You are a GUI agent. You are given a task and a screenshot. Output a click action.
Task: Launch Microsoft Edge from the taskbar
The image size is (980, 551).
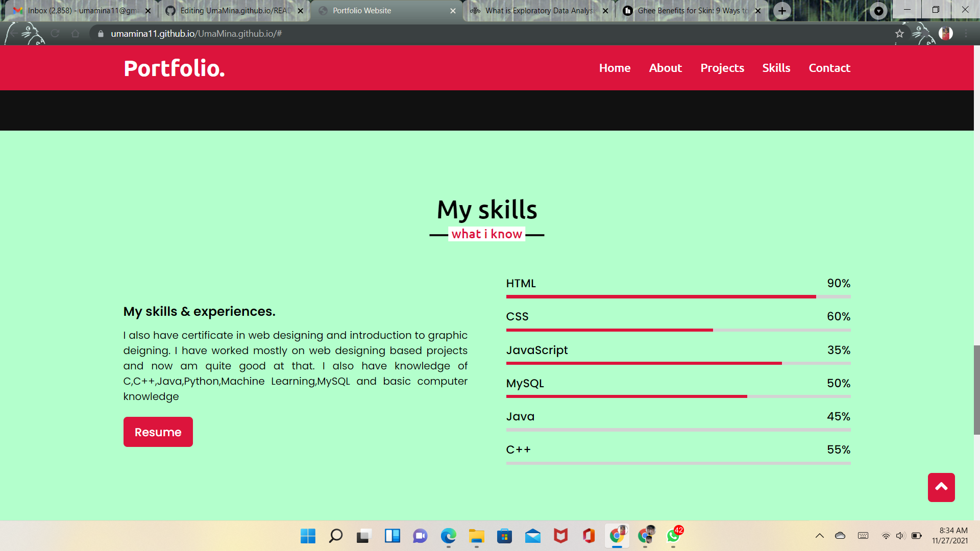pos(448,536)
